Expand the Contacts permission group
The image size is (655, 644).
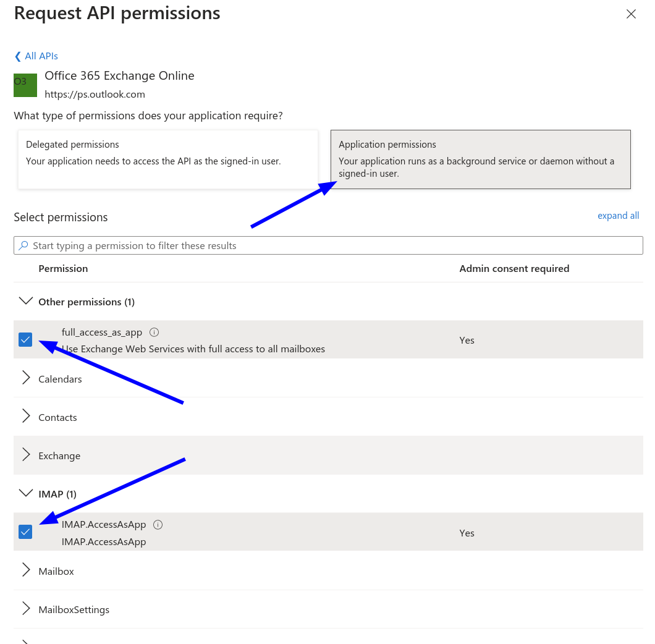[x=26, y=417]
